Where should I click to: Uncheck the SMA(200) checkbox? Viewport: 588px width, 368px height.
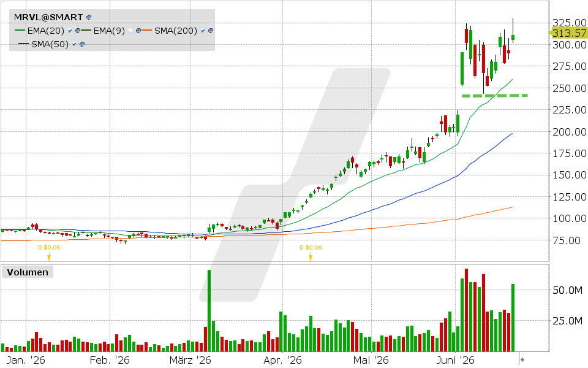203,31
